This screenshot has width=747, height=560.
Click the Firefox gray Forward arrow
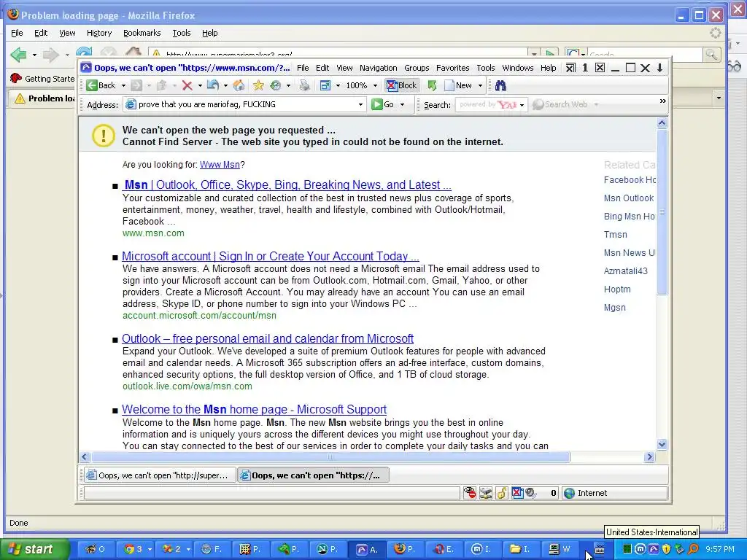coord(50,55)
